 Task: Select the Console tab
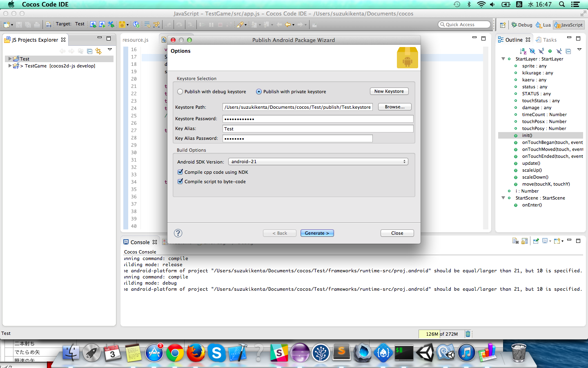click(140, 242)
